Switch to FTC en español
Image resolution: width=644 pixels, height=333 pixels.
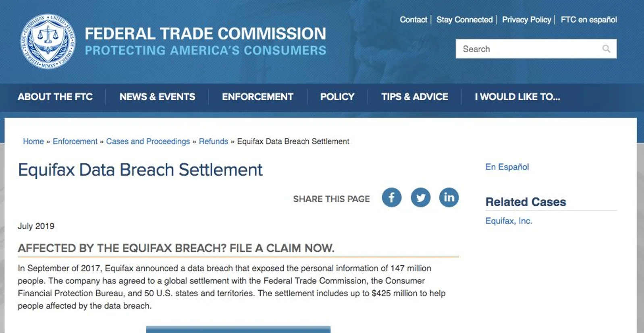coord(589,20)
